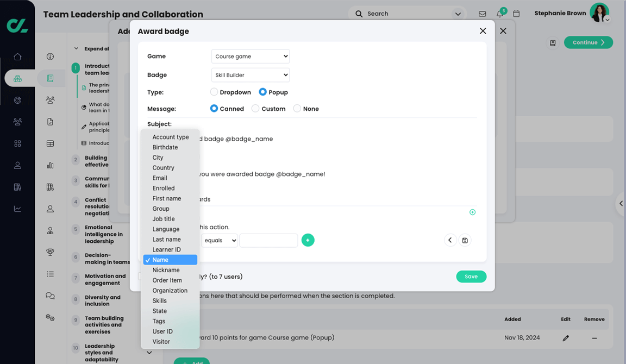Choose Organization from the field list
626x364 pixels.
(171, 291)
